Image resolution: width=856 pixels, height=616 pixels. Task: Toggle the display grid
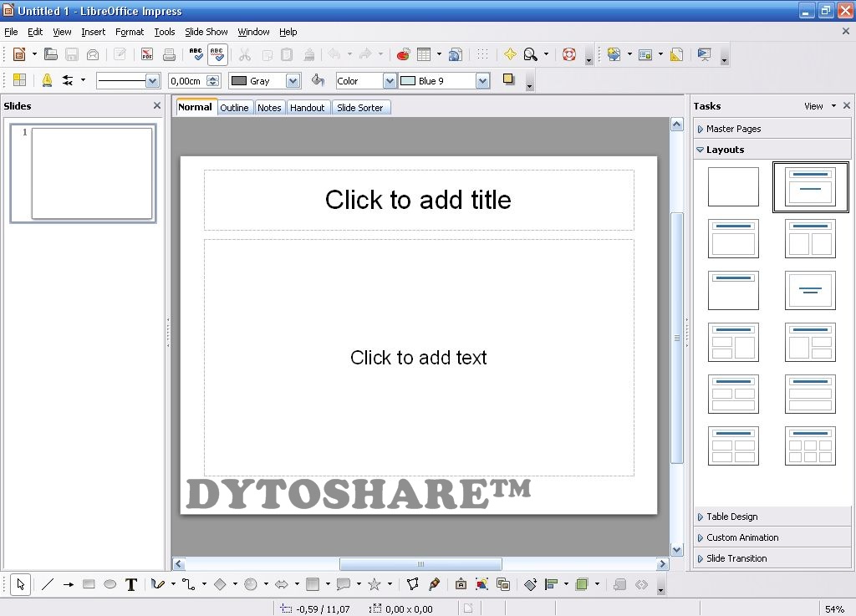(x=483, y=53)
